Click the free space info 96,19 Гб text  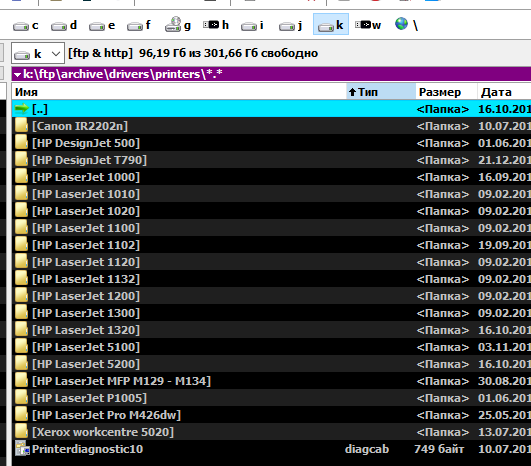click(228, 53)
